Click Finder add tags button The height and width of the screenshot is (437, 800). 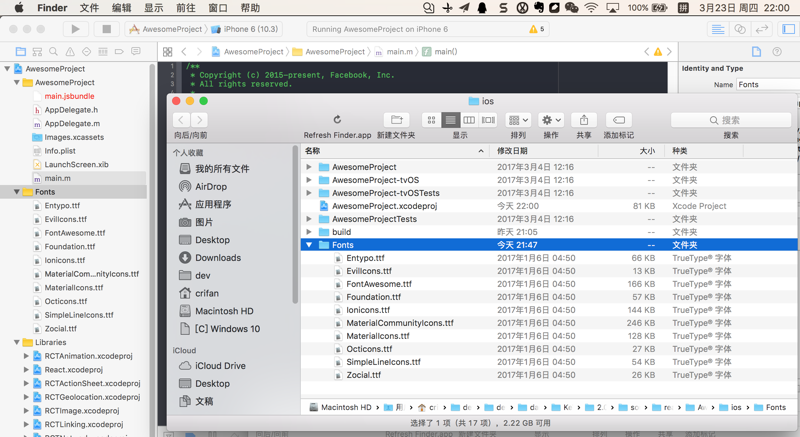point(618,120)
